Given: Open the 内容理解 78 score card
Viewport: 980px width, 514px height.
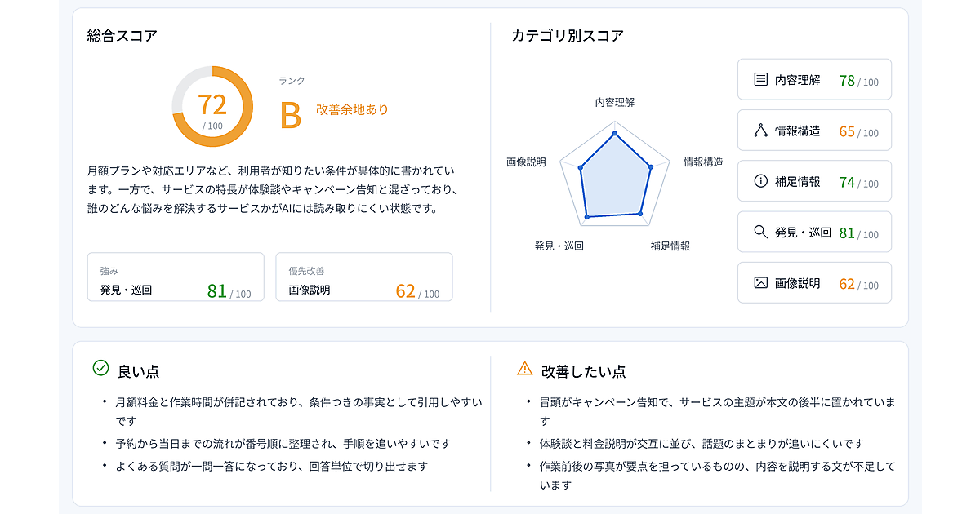Looking at the screenshot, I should coord(814,79).
